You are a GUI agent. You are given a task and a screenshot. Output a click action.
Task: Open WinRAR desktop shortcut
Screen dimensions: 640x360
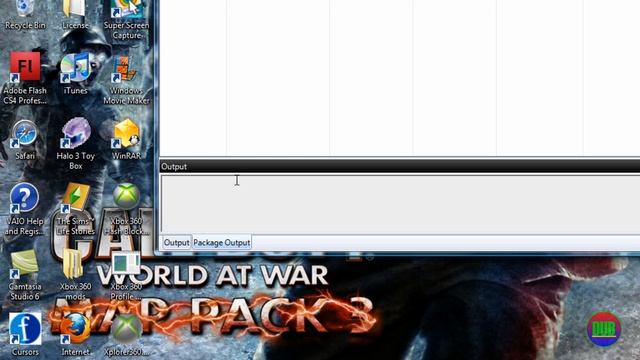(x=127, y=140)
